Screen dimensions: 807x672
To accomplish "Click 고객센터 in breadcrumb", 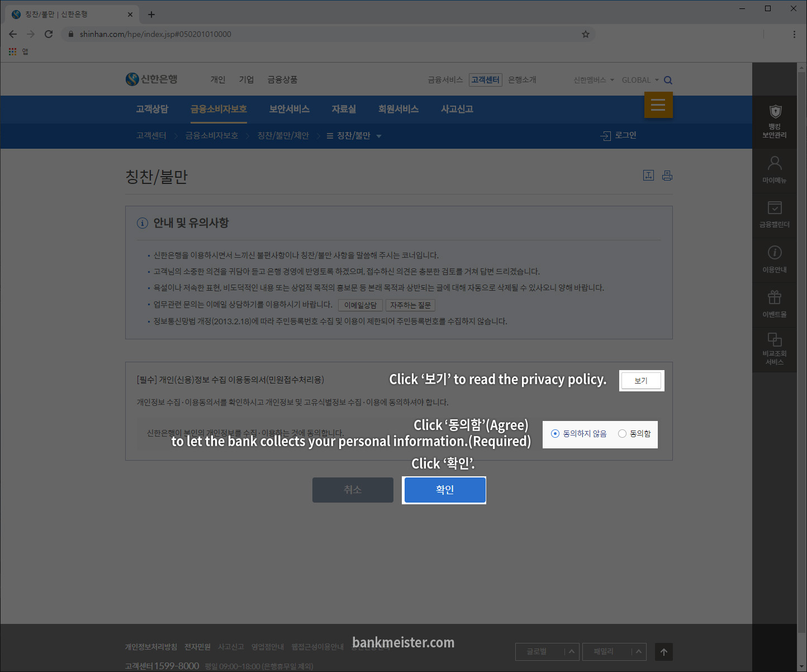I will coord(151,136).
